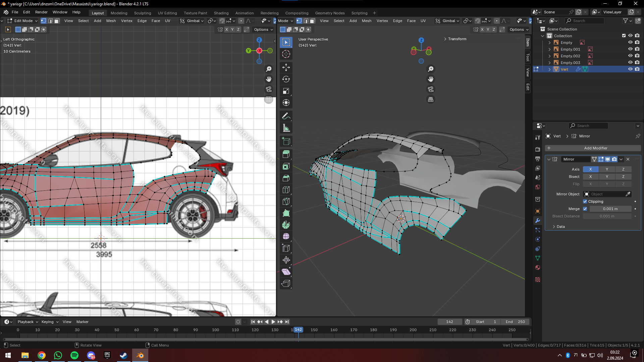The height and width of the screenshot is (362, 644).
Task: Select the Move tool in toolbar
Action: click(286, 67)
